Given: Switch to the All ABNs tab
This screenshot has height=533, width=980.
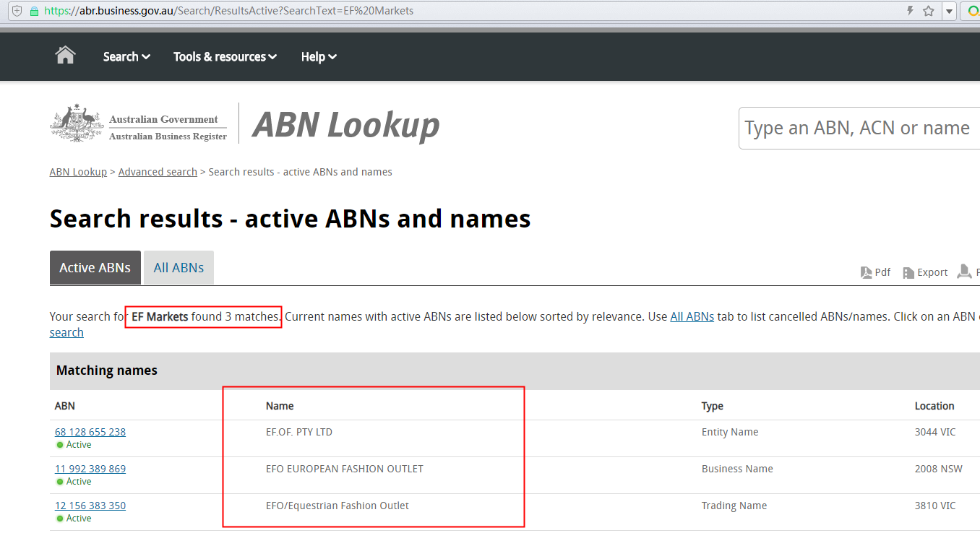Looking at the screenshot, I should (179, 268).
